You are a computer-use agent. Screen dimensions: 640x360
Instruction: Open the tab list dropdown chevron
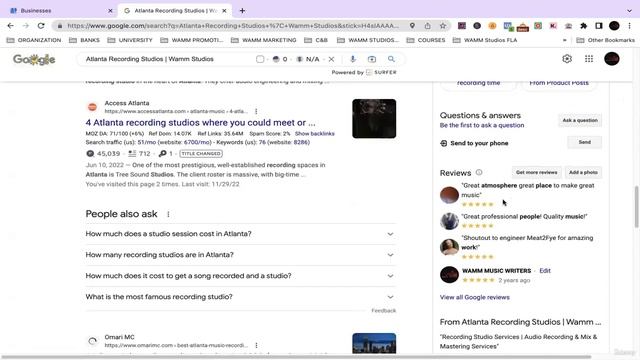point(629,11)
